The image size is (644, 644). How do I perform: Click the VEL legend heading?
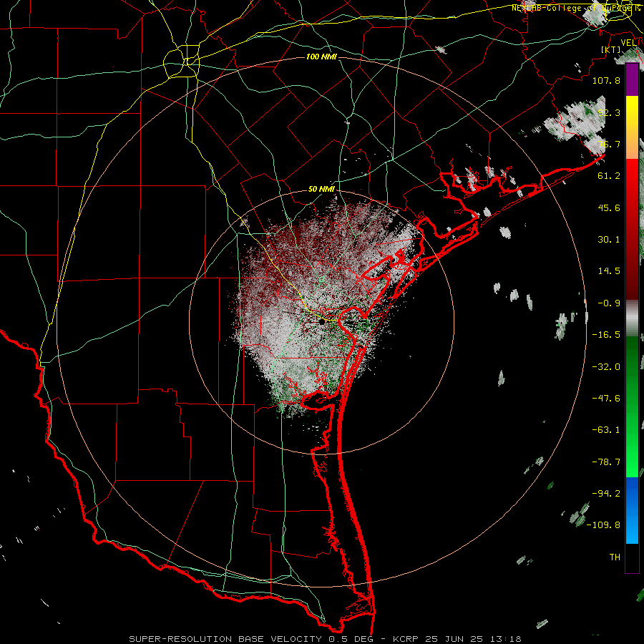(629, 43)
